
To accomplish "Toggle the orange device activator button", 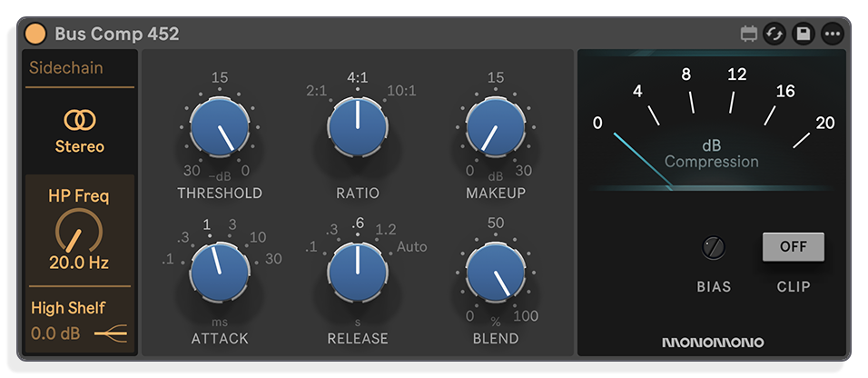I will pyautogui.click(x=35, y=34).
